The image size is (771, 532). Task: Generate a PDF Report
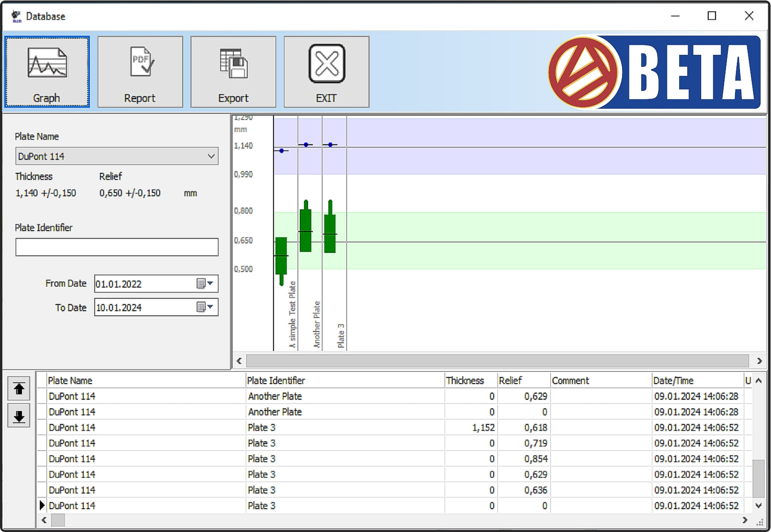[x=140, y=71]
